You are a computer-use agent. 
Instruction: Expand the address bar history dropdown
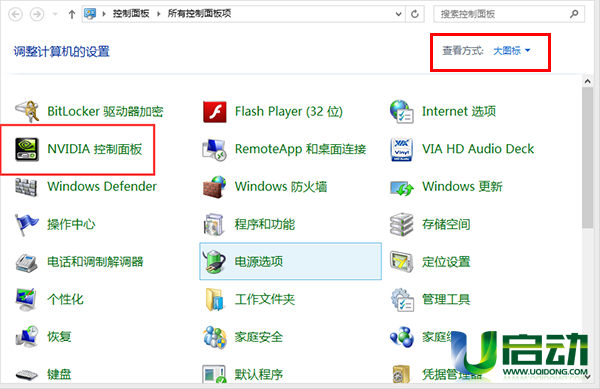click(x=398, y=15)
